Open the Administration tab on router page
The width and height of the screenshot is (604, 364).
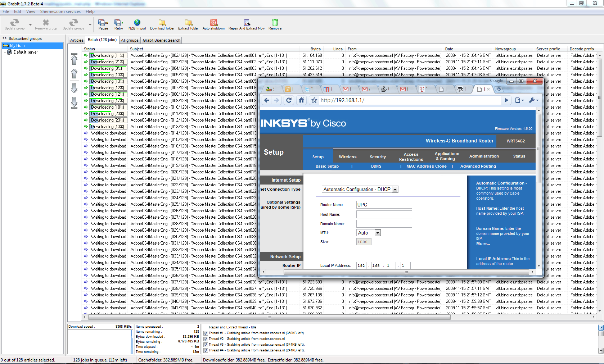pyautogui.click(x=484, y=156)
